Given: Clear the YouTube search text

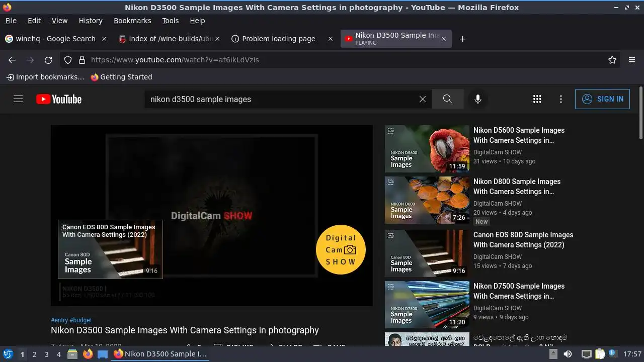Looking at the screenshot, I should click(423, 99).
